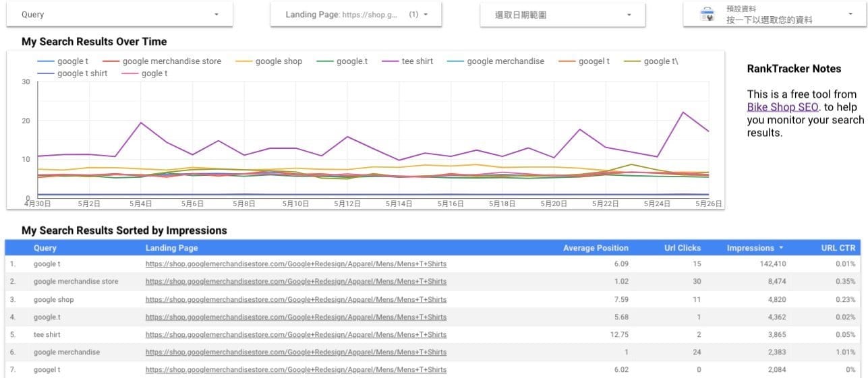Select the 'googel t' table row query
Image resolution: width=868 pixels, height=378 pixels.
(47, 370)
